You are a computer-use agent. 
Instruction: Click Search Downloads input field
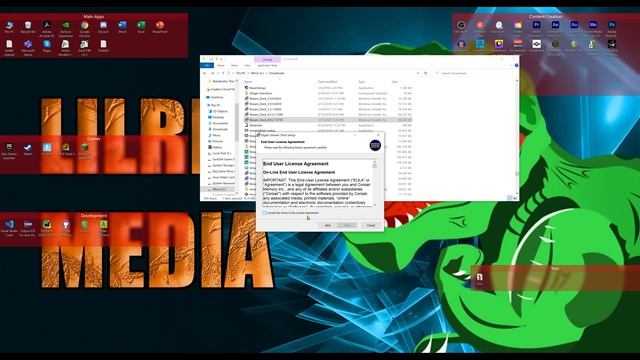click(x=476, y=73)
